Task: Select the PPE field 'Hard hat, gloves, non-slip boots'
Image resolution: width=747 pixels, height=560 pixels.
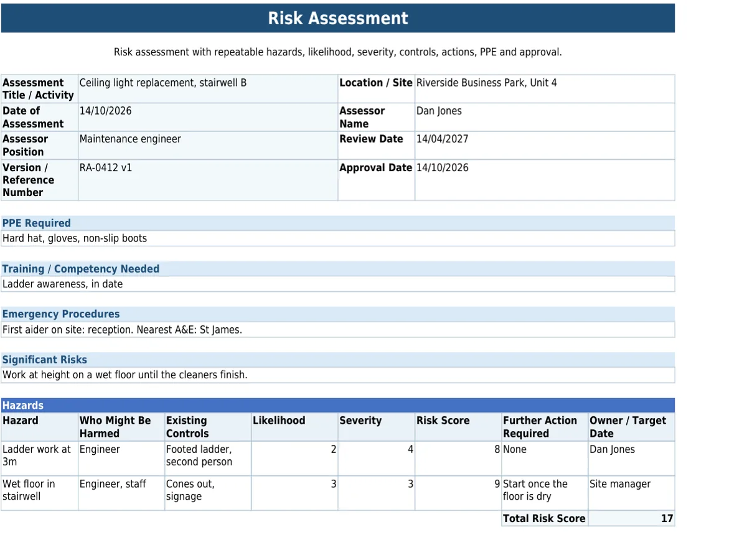Action: tap(337, 238)
